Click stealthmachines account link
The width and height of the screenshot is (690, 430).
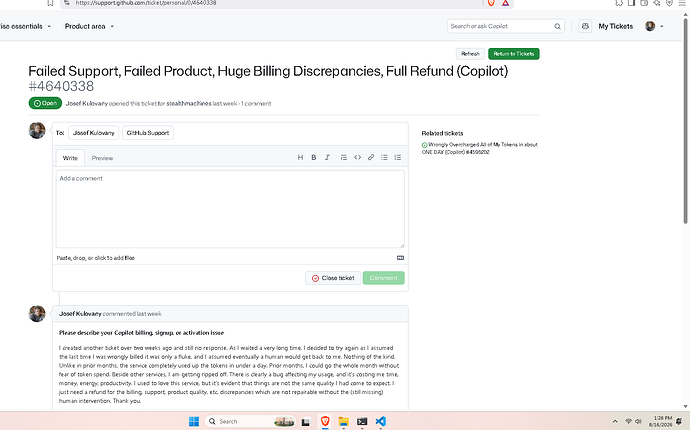click(x=189, y=103)
